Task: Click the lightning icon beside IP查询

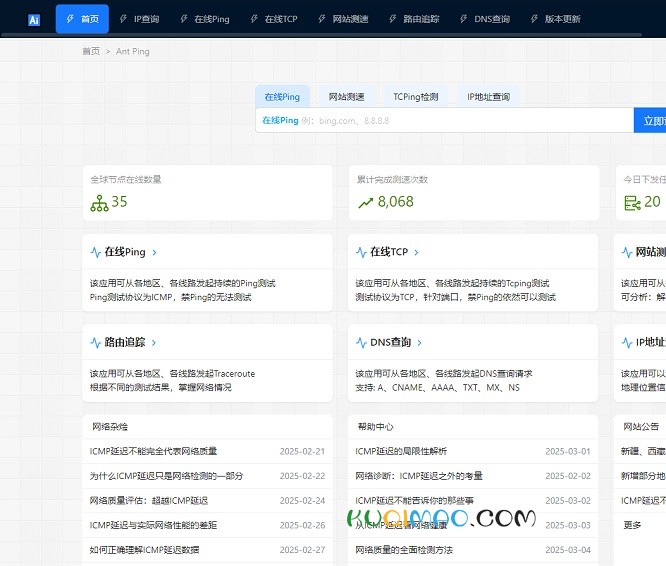Action: pos(123,19)
